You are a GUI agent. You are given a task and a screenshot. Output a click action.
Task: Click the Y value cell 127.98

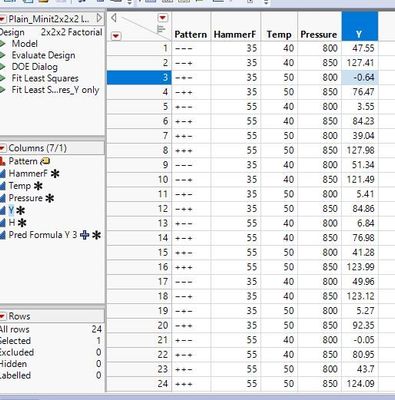pyautogui.click(x=360, y=150)
